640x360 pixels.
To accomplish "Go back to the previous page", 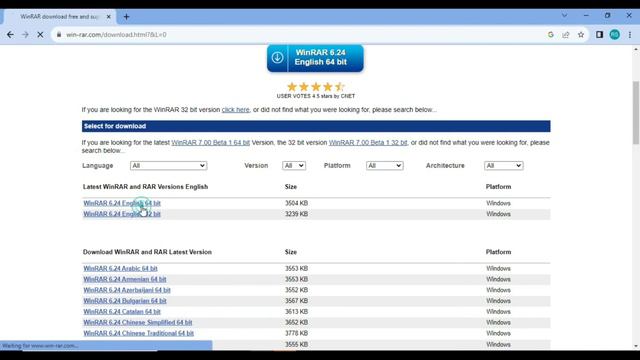I will tap(10, 35).
